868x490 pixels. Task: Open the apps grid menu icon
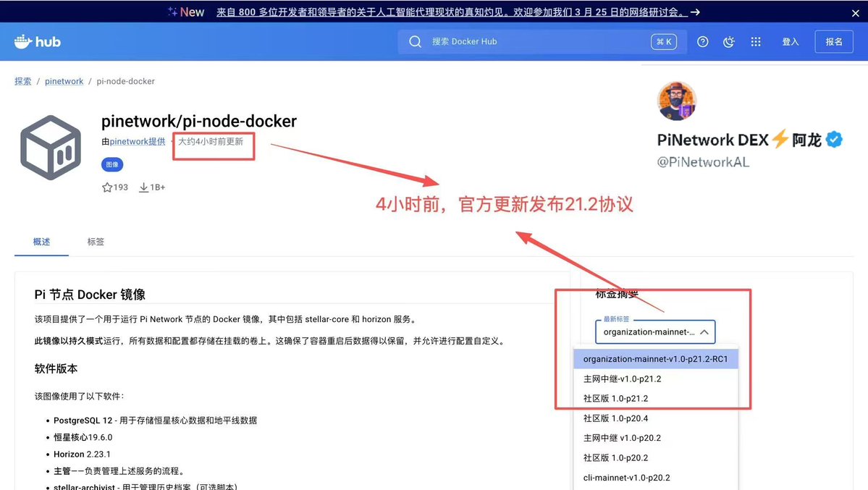[755, 41]
